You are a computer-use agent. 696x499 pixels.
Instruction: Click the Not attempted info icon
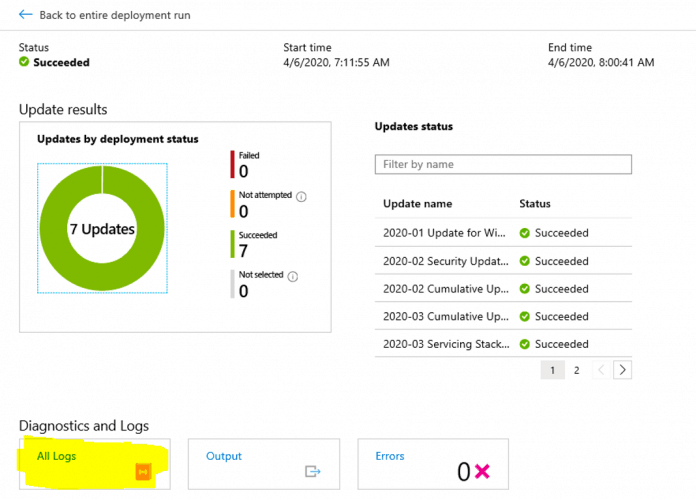pos(301,196)
